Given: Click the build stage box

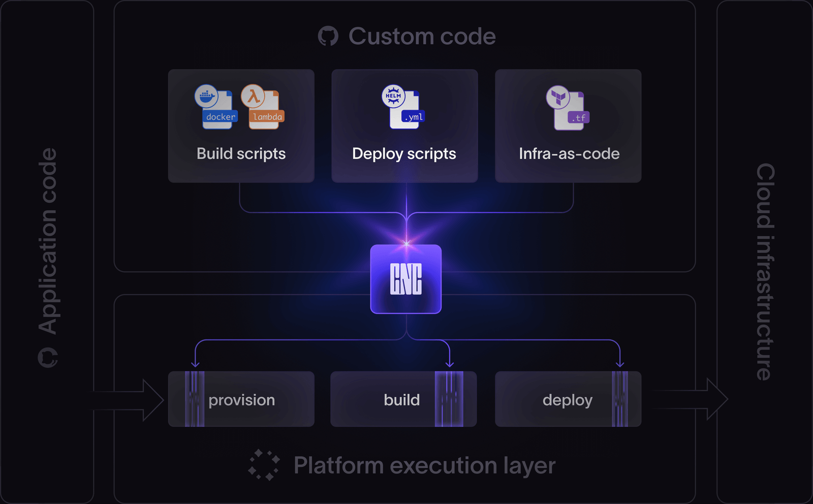Looking at the screenshot, I should 404,399.
